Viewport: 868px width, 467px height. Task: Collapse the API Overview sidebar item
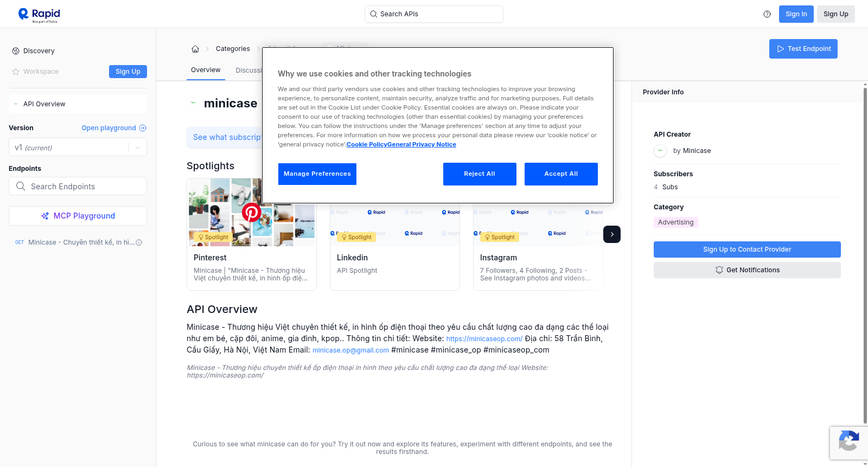tap(78, 104)
